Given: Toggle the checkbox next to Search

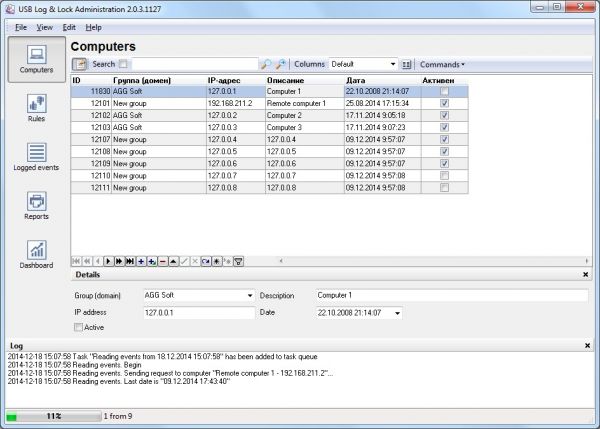Looking at the screenshot, I should pyautogui.click(x=124, y=64).
